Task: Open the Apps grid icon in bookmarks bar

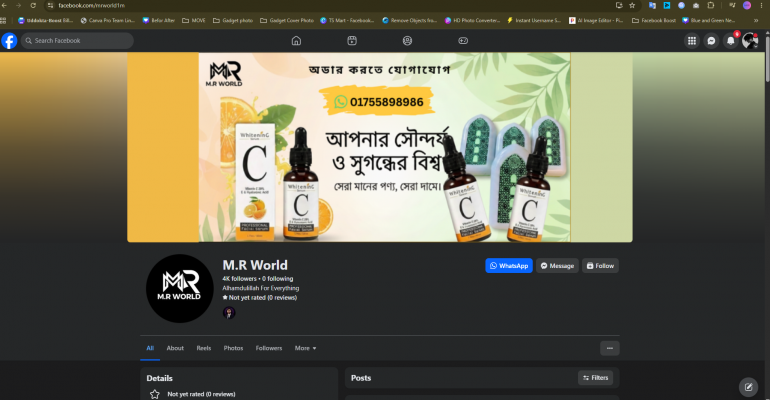Action: 3,21
